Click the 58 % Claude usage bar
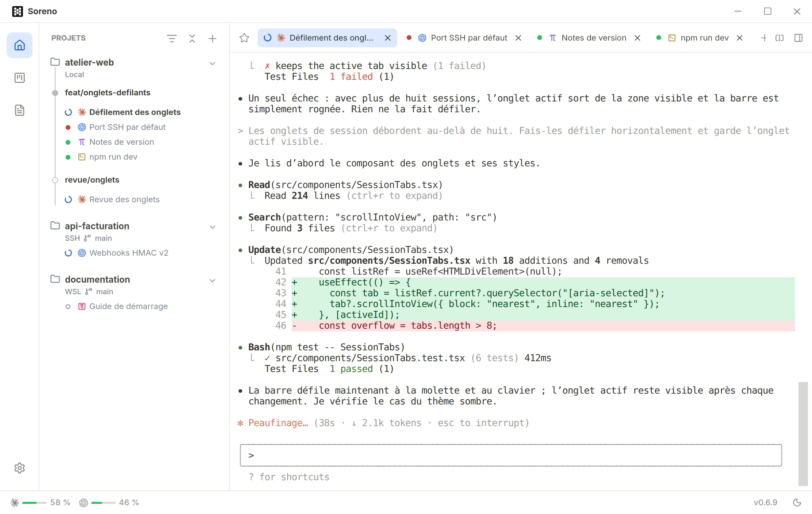This screenshot has height=514, width=812. point(40,503)
